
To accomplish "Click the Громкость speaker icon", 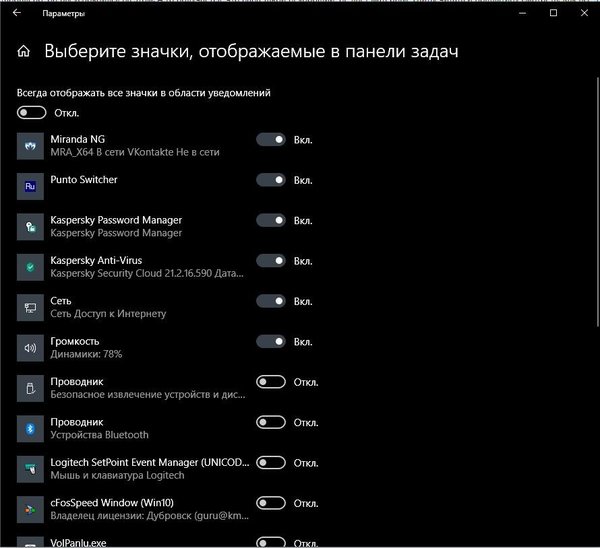I will click(x=30, y=348).
